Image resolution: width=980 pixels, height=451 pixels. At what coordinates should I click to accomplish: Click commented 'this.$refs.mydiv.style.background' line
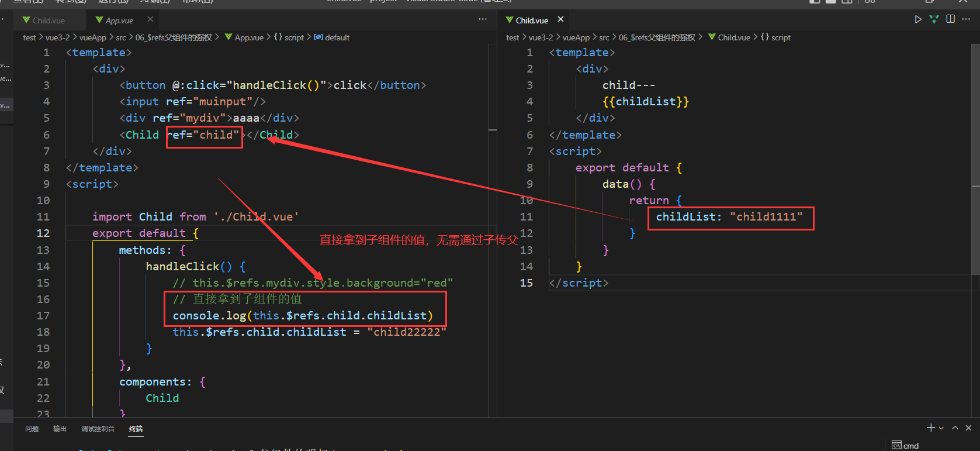tap(313, 283)
